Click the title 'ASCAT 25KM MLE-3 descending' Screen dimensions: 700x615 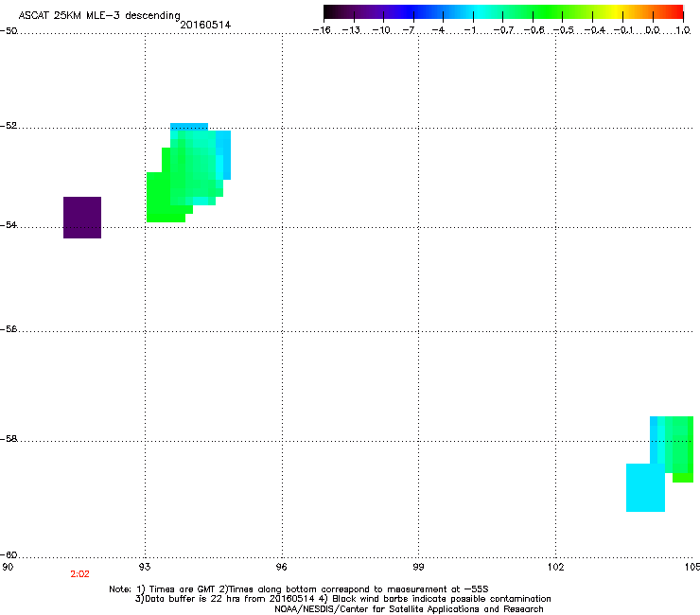click(99, 16)
